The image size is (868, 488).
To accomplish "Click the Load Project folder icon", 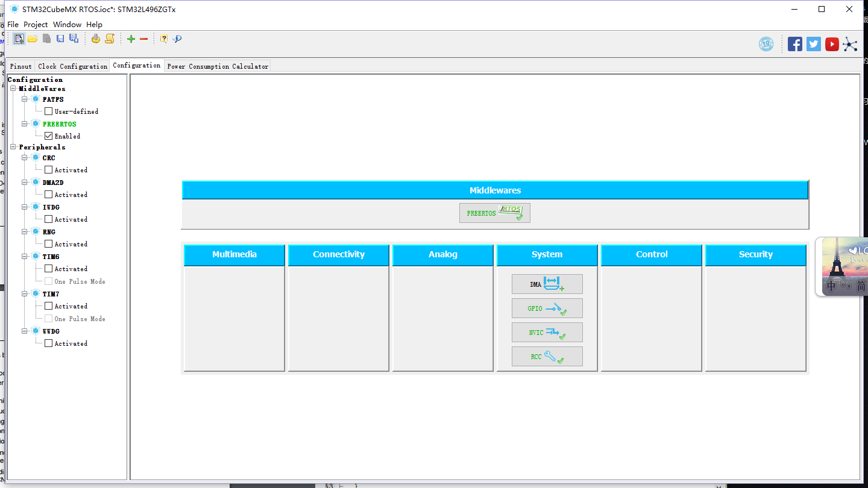I will [33, 39].
